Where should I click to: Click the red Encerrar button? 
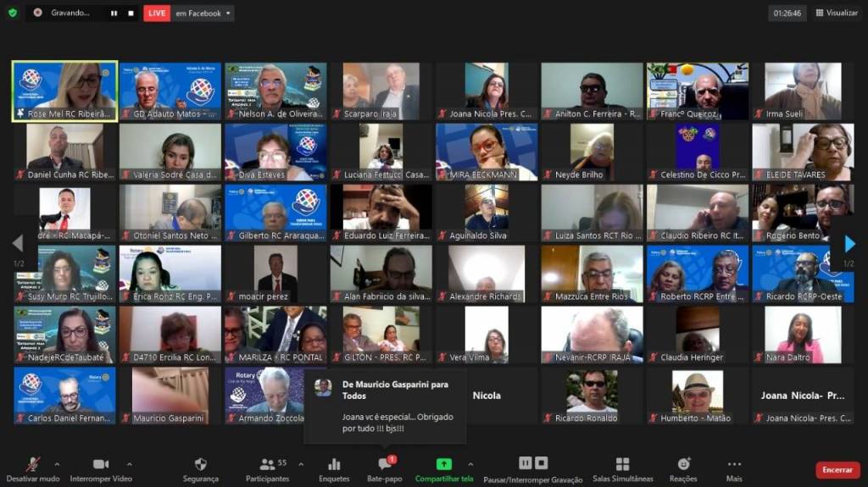click(x=837, y=470)
